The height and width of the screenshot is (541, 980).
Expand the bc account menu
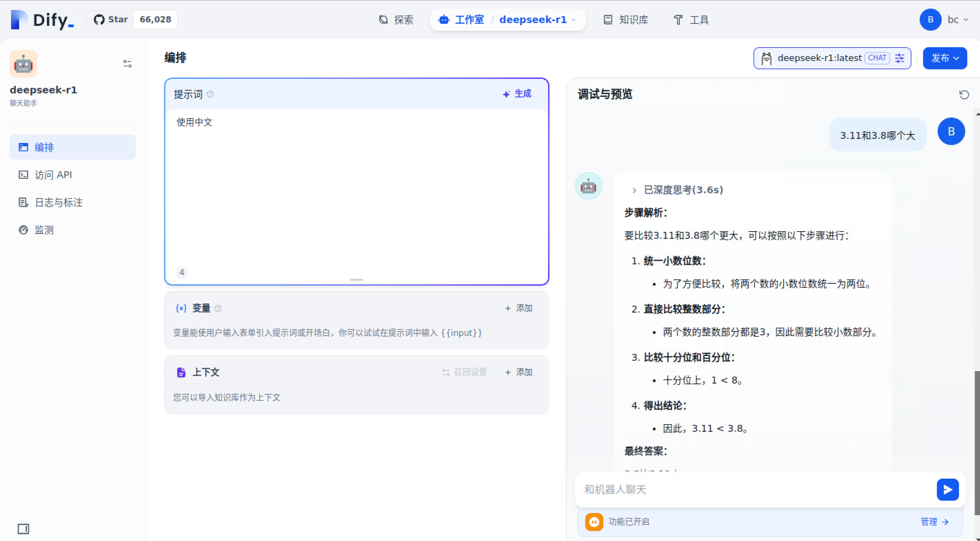(958, 20)
